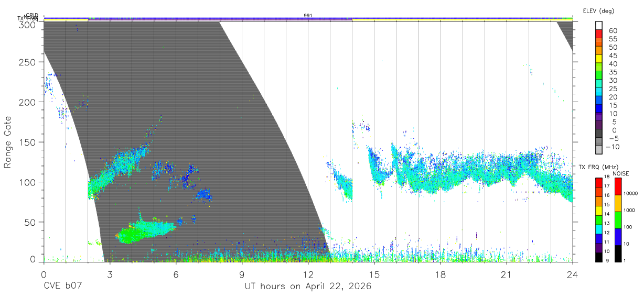Click the yellow segment of the TX FRQ colorbar
644x297 pixels.
tap(599, 210)
